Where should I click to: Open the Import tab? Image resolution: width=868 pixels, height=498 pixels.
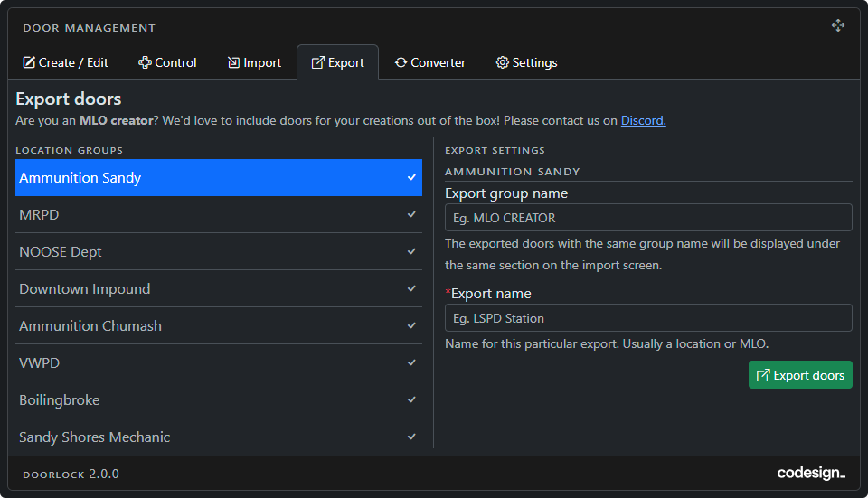pyautogui.click(x=254, y=62)
